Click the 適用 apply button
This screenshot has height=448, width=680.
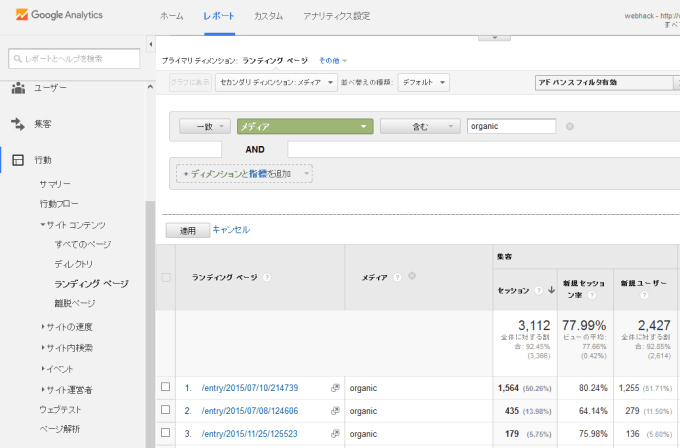187,230
